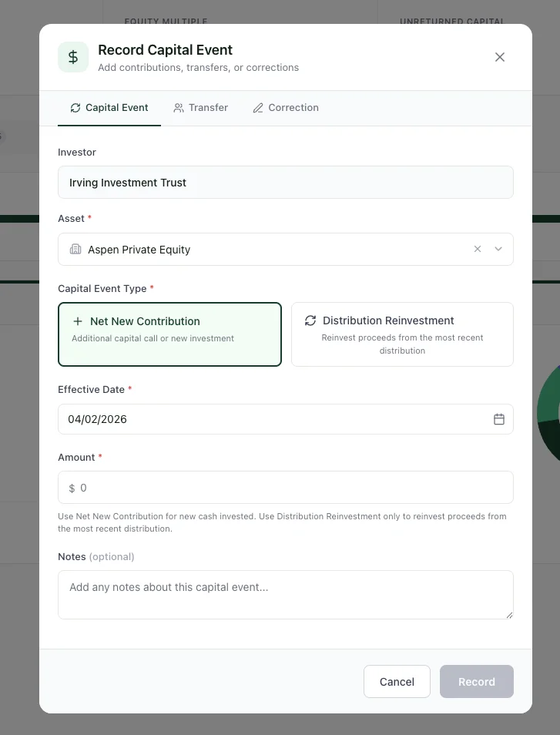This screenshot has width=560, height=735.
Task: Open the Investor selection field
Action: [285, 183]
